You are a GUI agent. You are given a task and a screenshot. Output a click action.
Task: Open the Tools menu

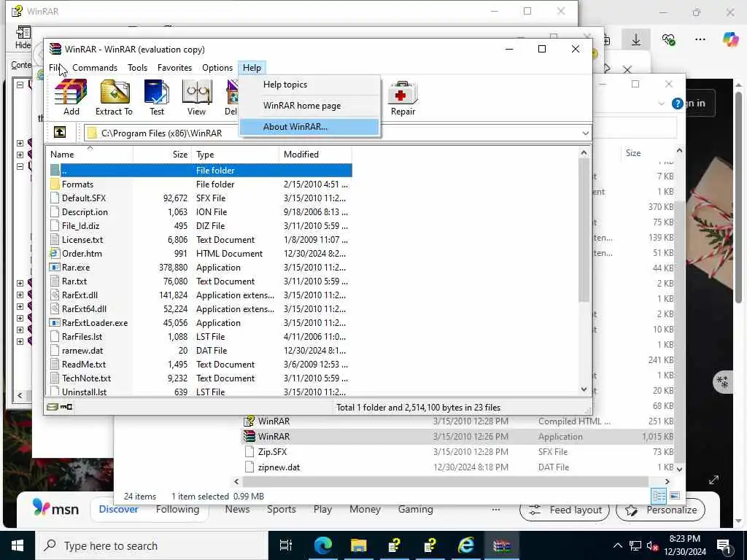click(x=137, y=68)
